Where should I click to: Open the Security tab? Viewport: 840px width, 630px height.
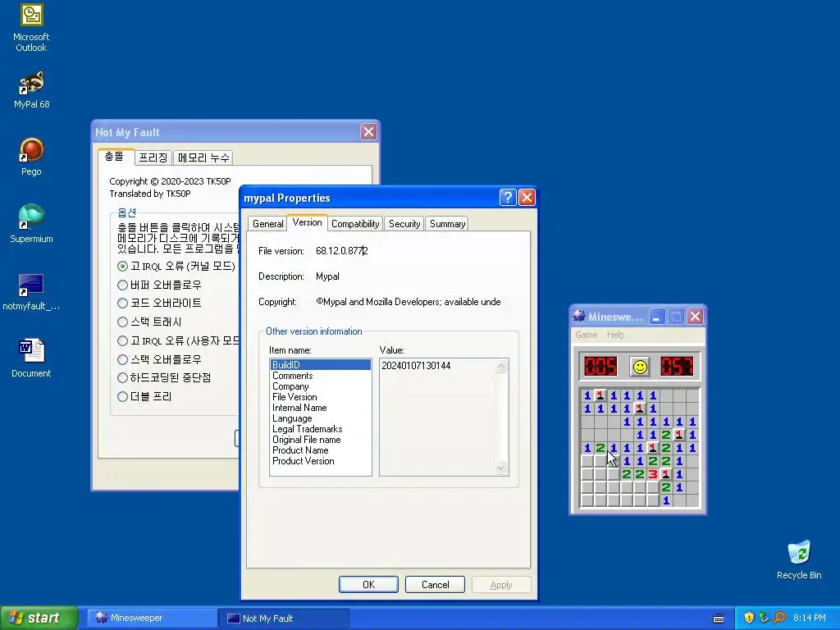pos(404,224)
